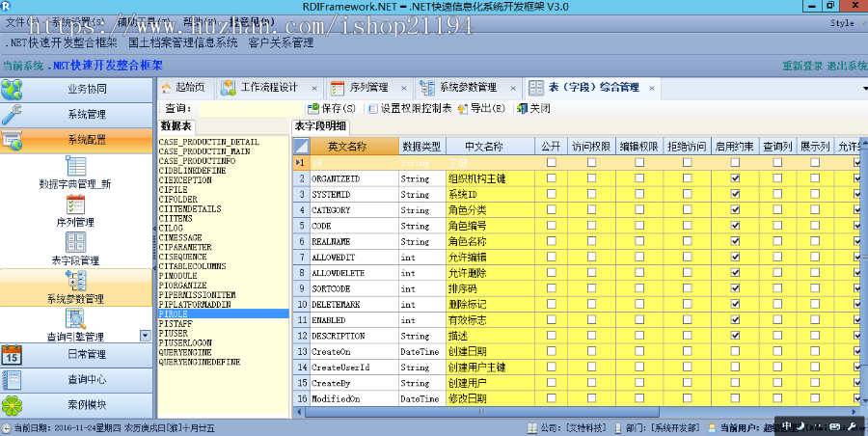Close the 表(字段)综合管理 tab
Viewport: 868px width, 436px height.
[x=652, y=89]
